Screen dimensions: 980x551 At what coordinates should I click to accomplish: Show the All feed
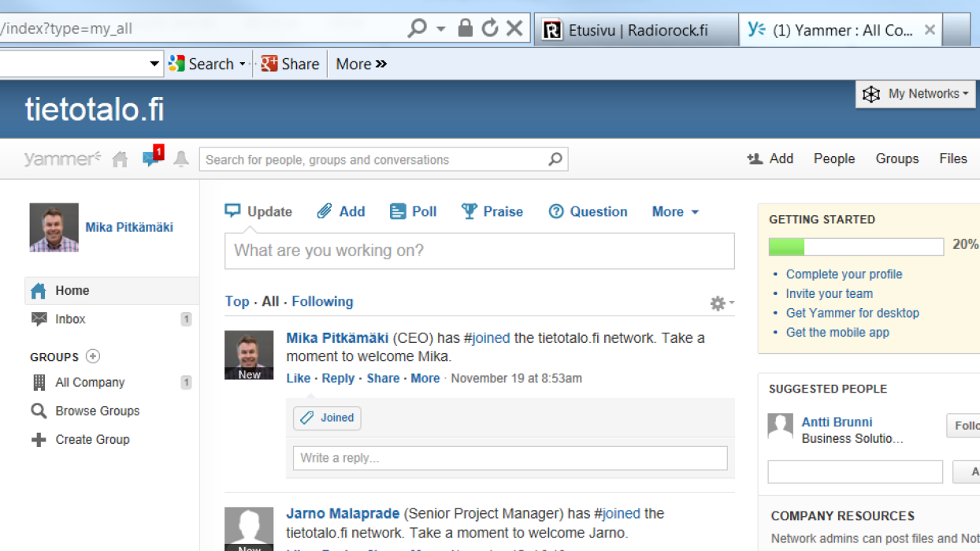pyautogui.click(x=270, y=301)
